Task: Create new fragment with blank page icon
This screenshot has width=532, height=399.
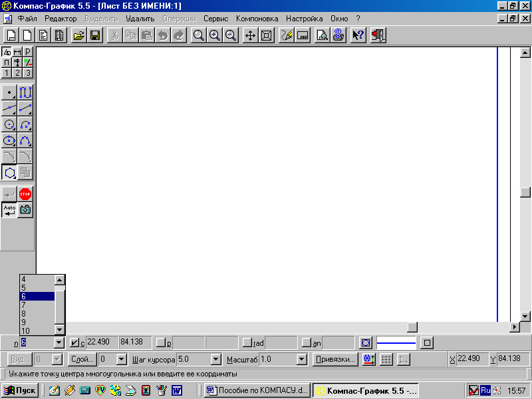Action: click(27, 35)
